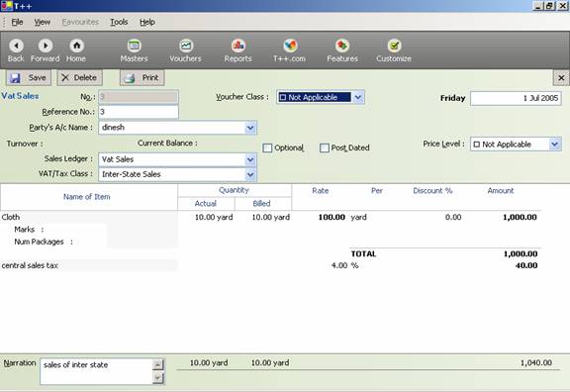Click the T++ application icon in title bar

pyautogui.click(x=6, y=6)
